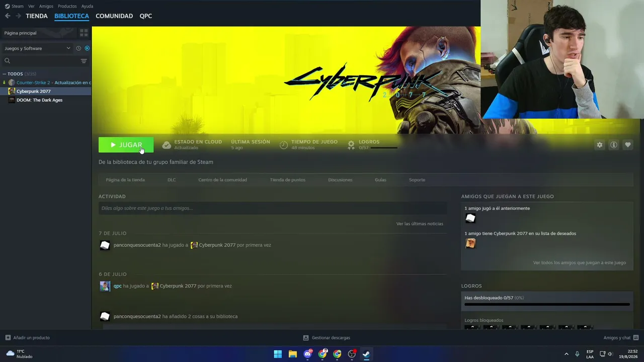Open the friends list icon
The width and height of the screenshot is (644, 362).
pos(635,338)
